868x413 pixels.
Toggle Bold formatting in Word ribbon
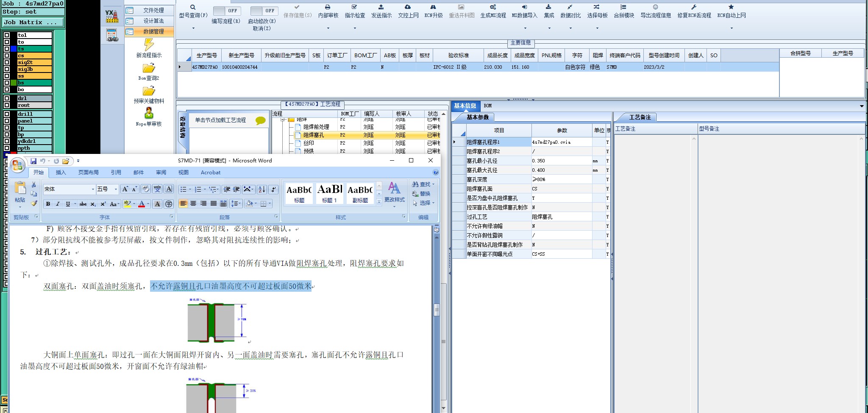point(48,204)
